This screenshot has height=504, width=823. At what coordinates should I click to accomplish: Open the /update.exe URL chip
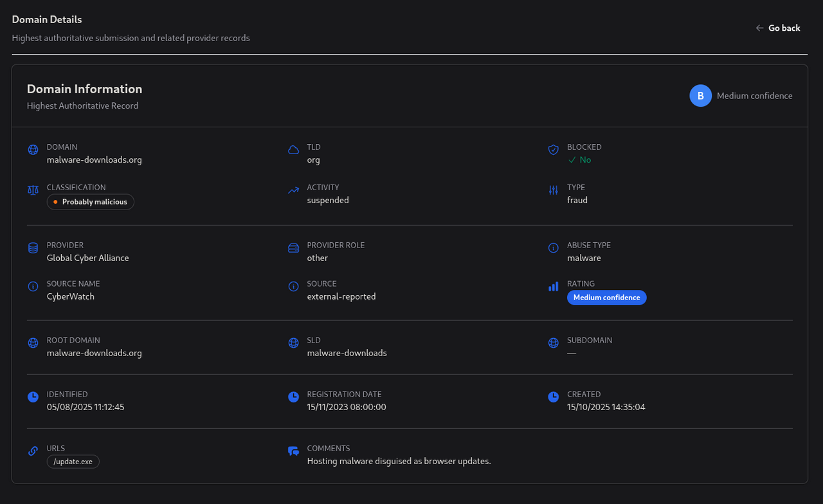click(73, 461)
